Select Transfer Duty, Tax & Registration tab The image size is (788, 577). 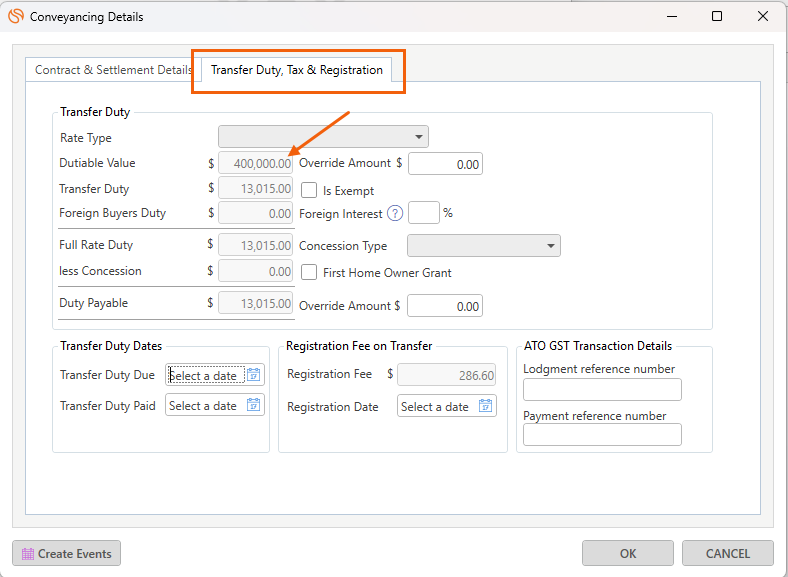[x=297, y=70]
